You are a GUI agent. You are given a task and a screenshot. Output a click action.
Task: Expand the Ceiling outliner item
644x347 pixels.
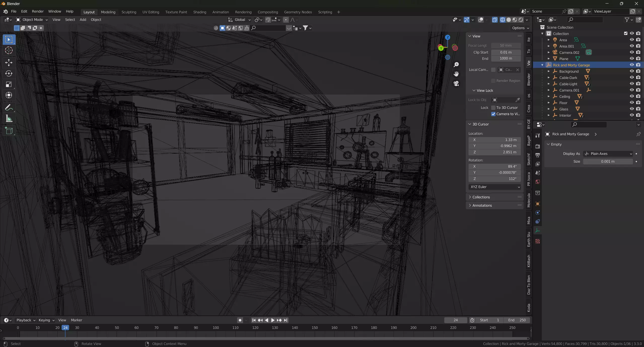pos(549,96)
